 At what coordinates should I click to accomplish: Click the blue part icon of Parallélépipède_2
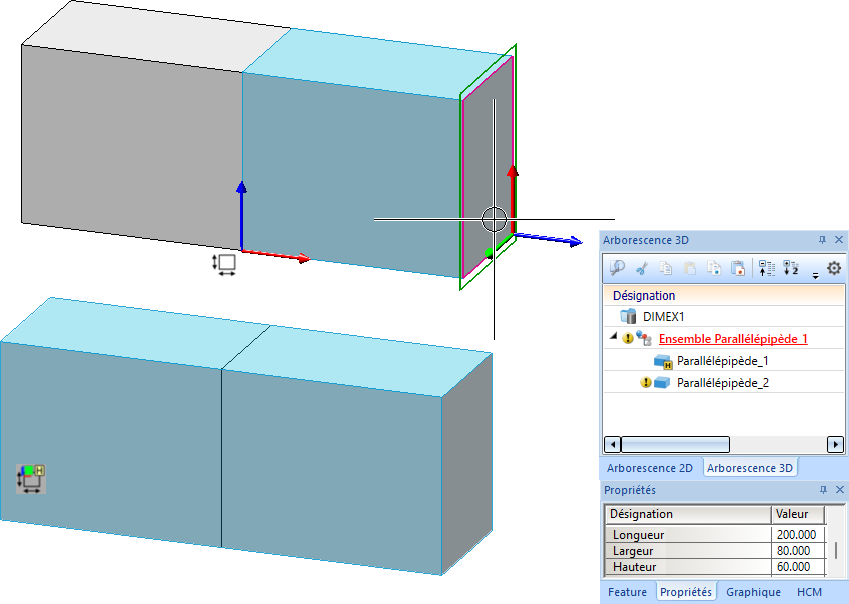[x=662, y=383]
